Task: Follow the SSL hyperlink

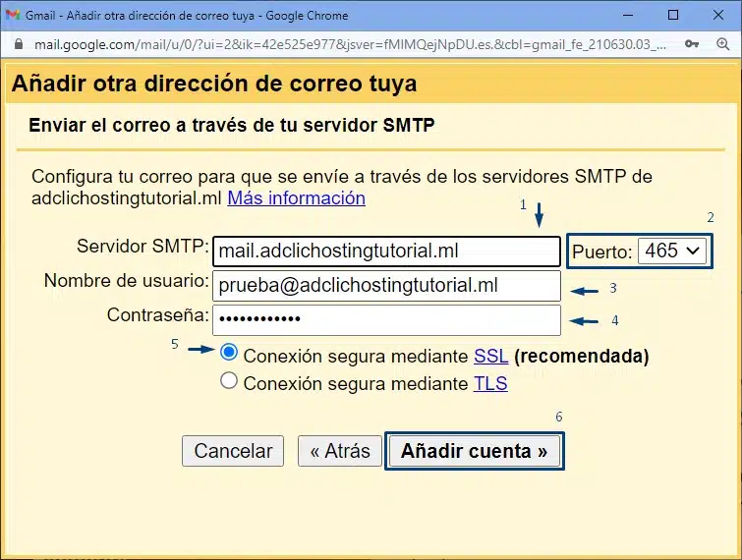Action: (490, 355)
